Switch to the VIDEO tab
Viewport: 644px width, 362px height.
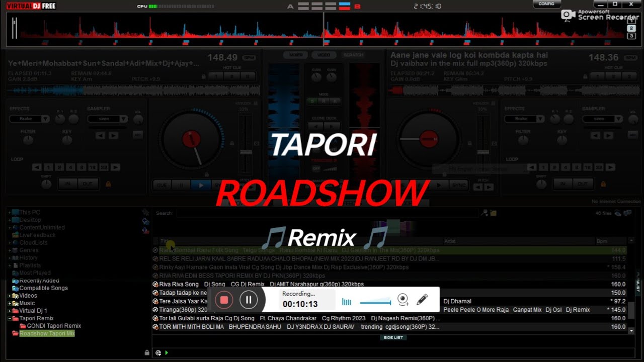click(324, 55)
